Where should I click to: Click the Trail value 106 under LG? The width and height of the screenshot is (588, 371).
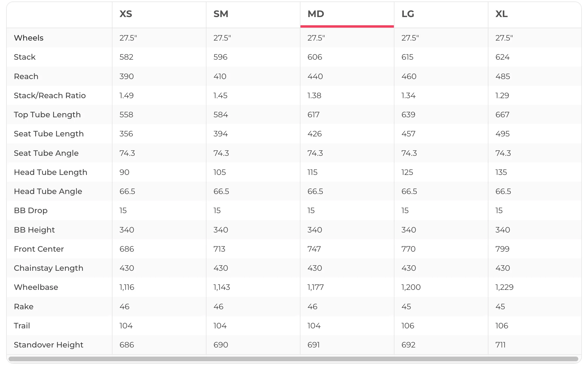click(408, 326)
